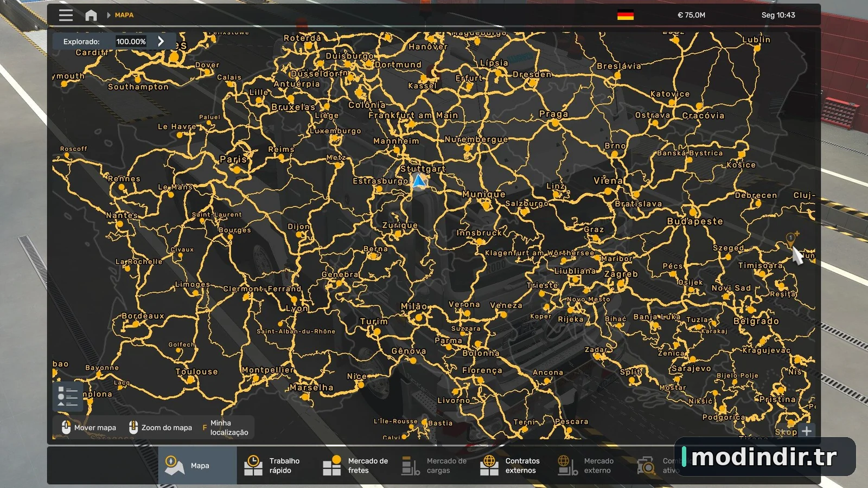Screen dimensions: 868x488
Task: Click the Seg 10:43 clock display
Action: click(x=778, y=15)
